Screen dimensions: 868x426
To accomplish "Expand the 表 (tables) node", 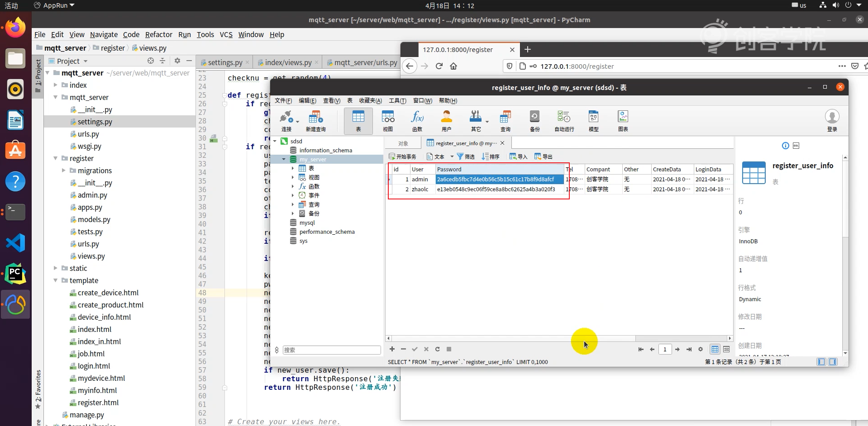I will tap(293, 168).
